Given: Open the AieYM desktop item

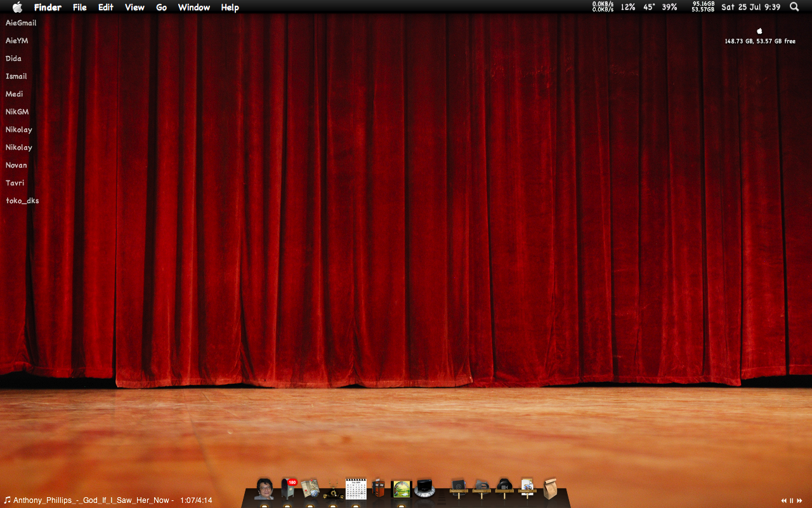Looking at the screenshot, I should (17, 41).
